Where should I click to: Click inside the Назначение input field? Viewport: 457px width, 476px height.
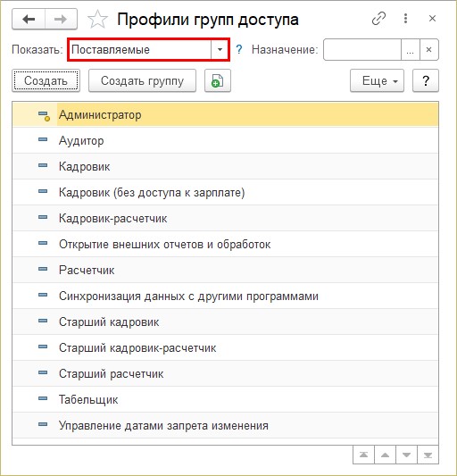362,49
